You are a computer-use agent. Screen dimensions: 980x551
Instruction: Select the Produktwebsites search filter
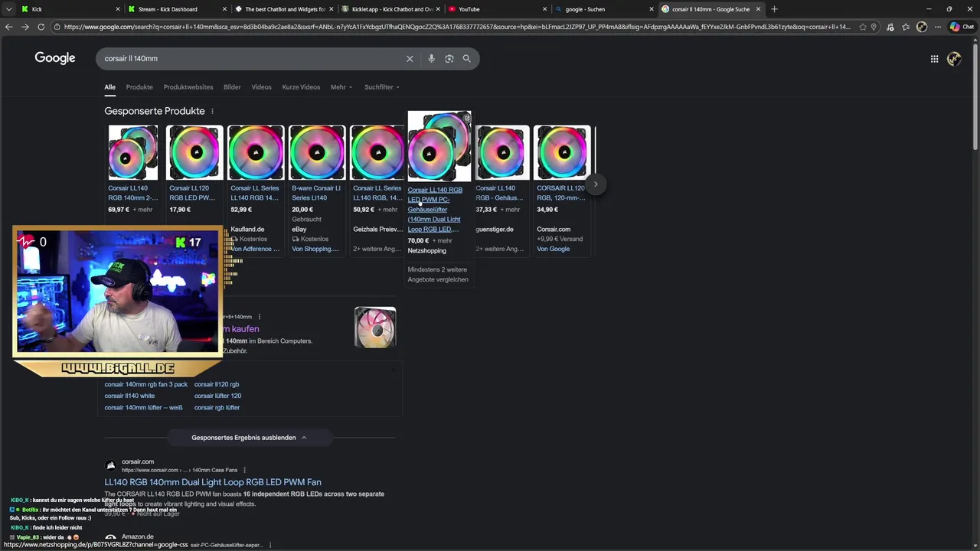pyautogui.click(x=188, y=87)
